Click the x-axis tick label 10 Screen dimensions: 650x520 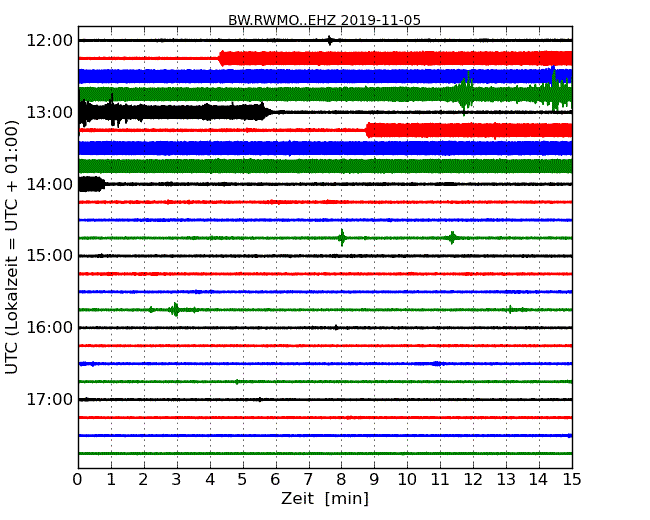tap(407, 480)
